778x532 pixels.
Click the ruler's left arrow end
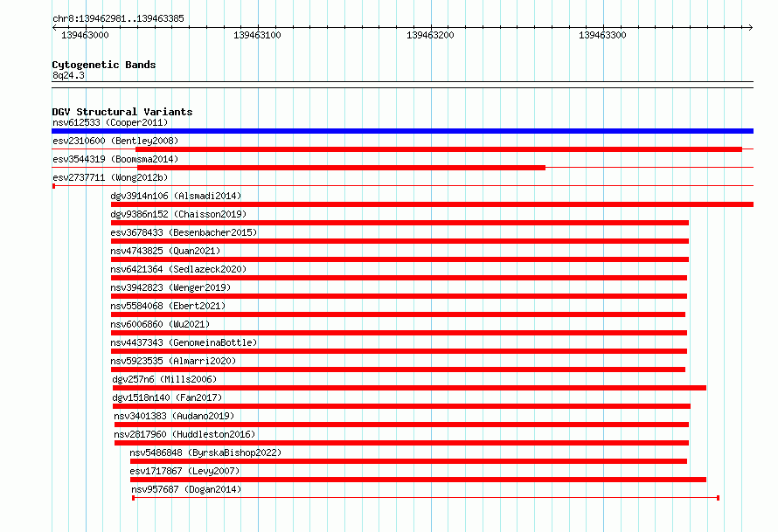[54, 28]
